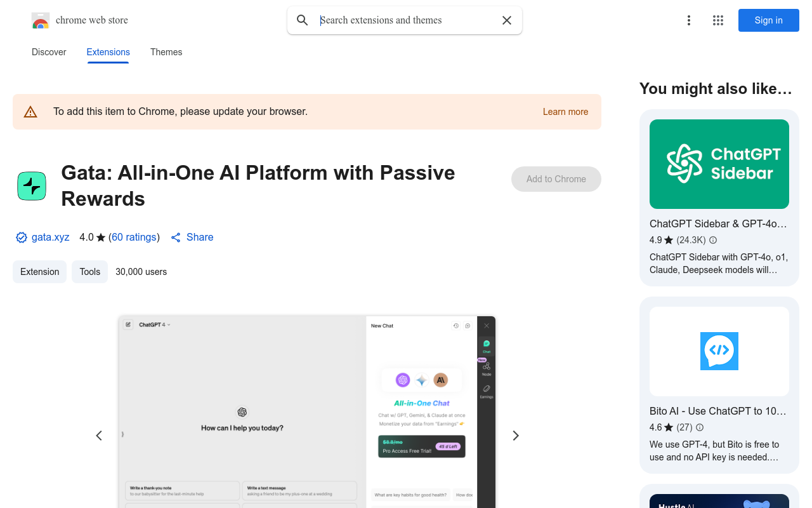Focus the search extensions and themes field

click(x=406, y=20)
